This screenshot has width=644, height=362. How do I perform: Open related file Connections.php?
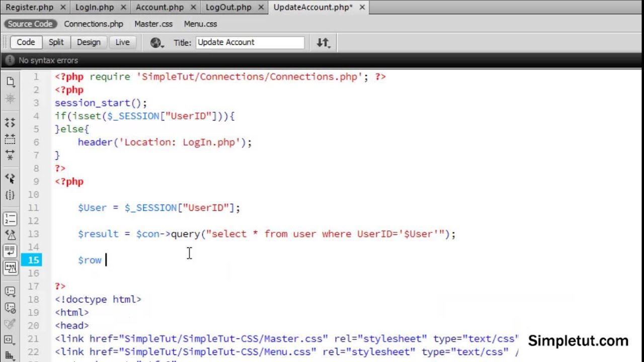click(94, 24)
